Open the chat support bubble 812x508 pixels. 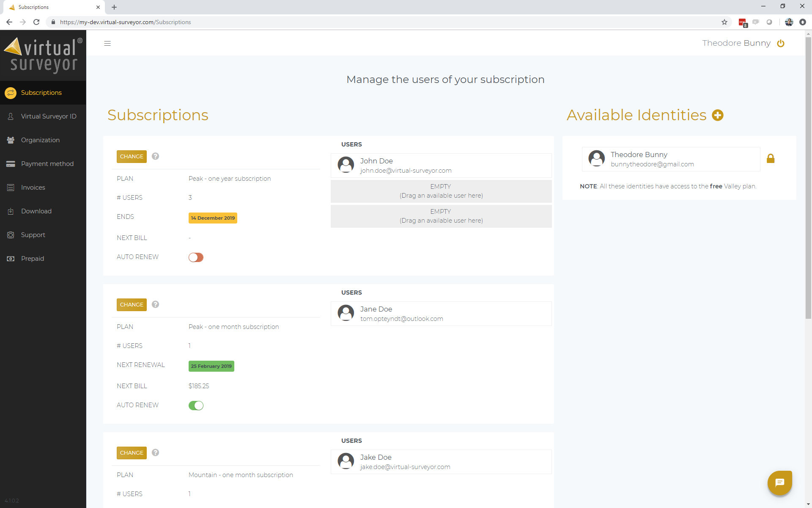coord(779,483)
